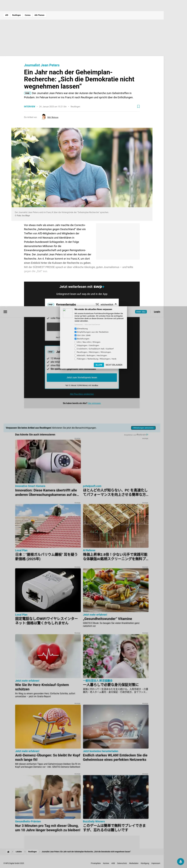The width and height of the screenshot is (187, 868).
Task: Open the brain on treadmill ad image
Action: pyautogui.click(x=48, y=727)
